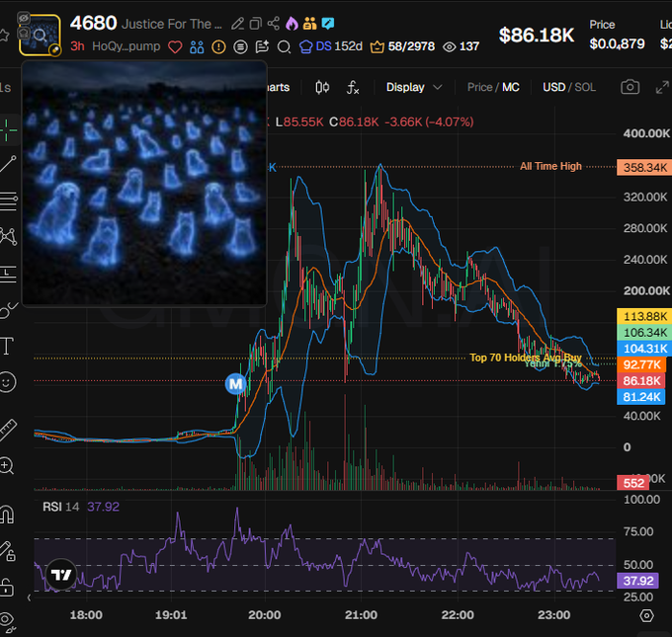Screen dimensions: 672x637
Task: Select the long position forecasting tool
Action: coord(8,274)
